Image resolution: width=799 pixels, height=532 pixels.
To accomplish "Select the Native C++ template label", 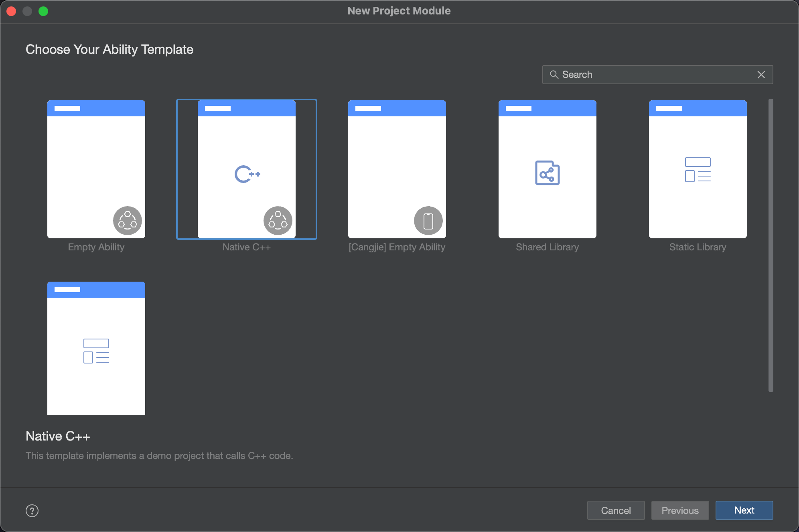I will pyautogui.click(x=246, y=247).
